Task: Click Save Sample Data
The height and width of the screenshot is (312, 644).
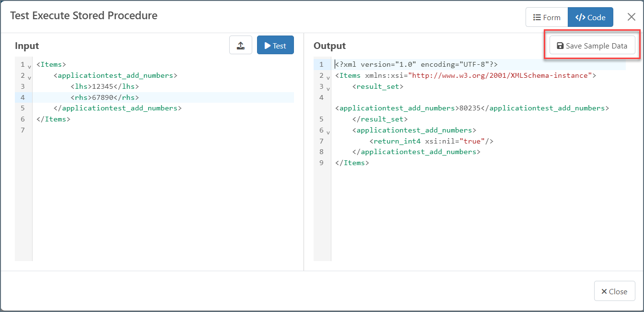Action: 592,46
